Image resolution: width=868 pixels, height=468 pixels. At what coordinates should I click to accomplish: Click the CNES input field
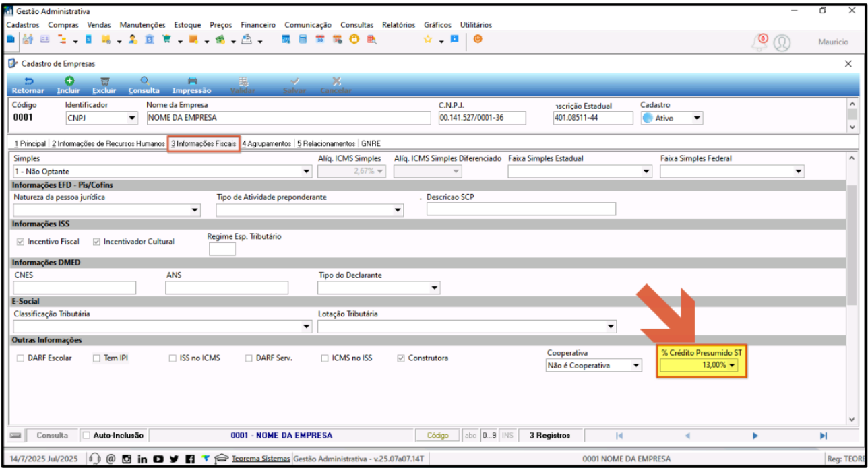pyautogui.click(x=75, y=288)
